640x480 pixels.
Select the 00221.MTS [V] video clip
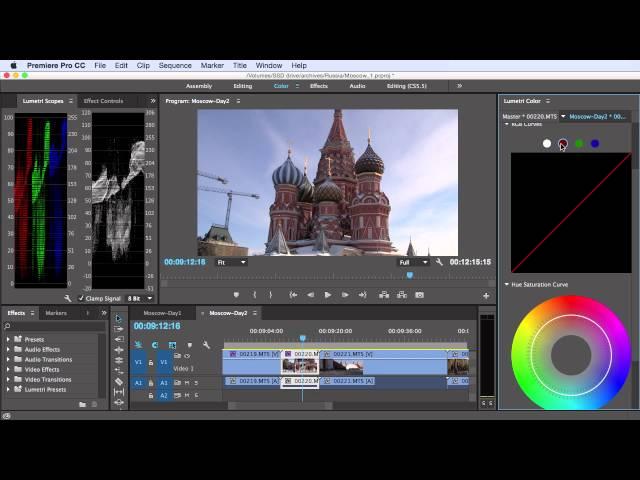383,362
